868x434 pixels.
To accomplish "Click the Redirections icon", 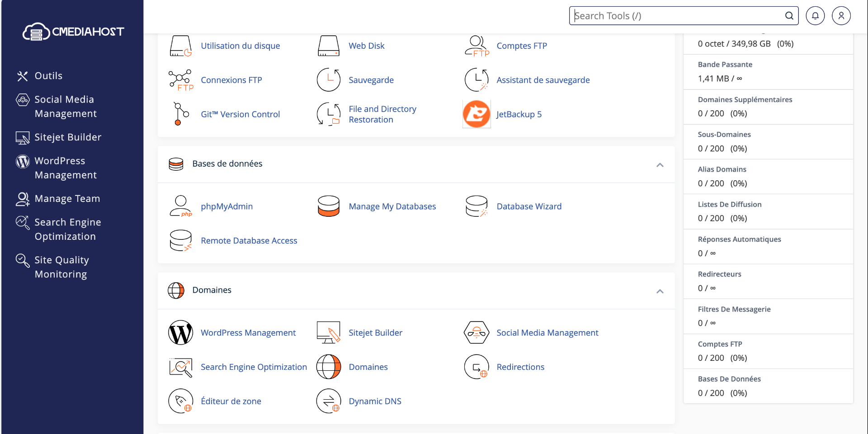I will pyautogui.click(x=476, y=367).
